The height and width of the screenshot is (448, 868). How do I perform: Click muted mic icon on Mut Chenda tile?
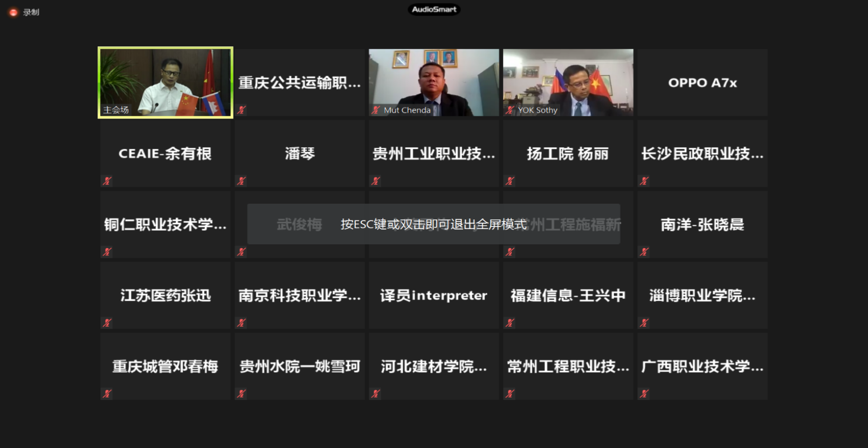pos(376,110)
